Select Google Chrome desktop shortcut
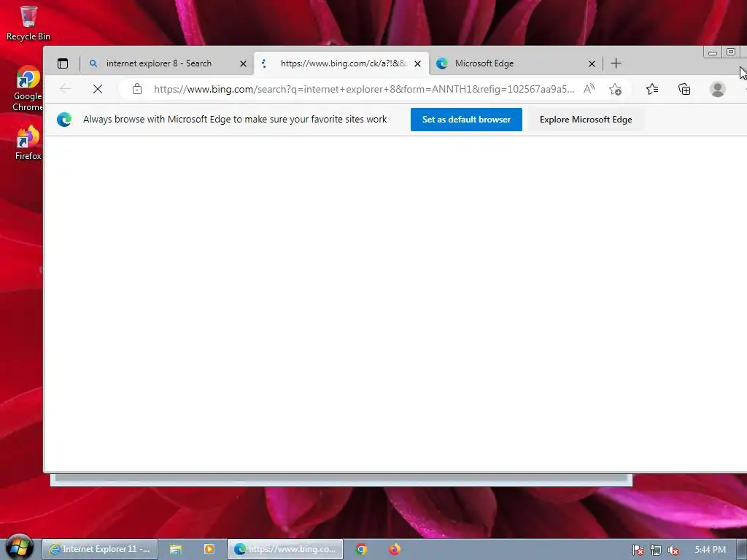747x560 pixels. [x=27, y=88]
